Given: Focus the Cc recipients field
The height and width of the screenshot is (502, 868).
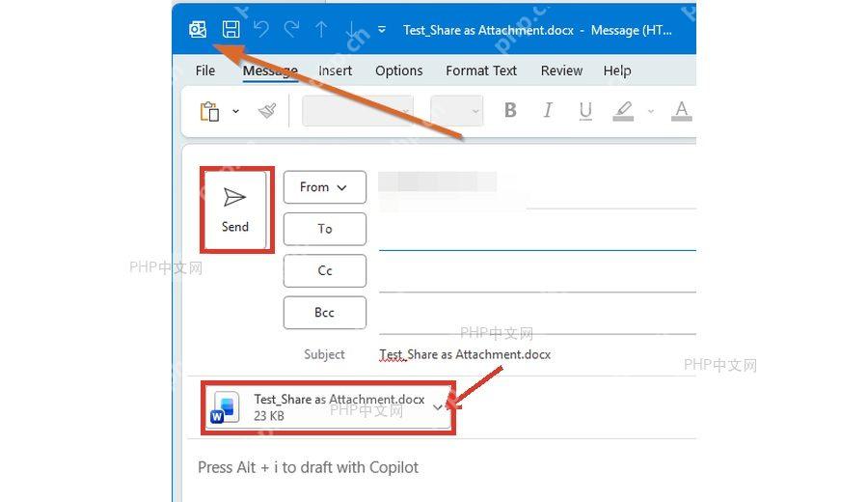Looking at the screenshot, I should coord(537,274).
